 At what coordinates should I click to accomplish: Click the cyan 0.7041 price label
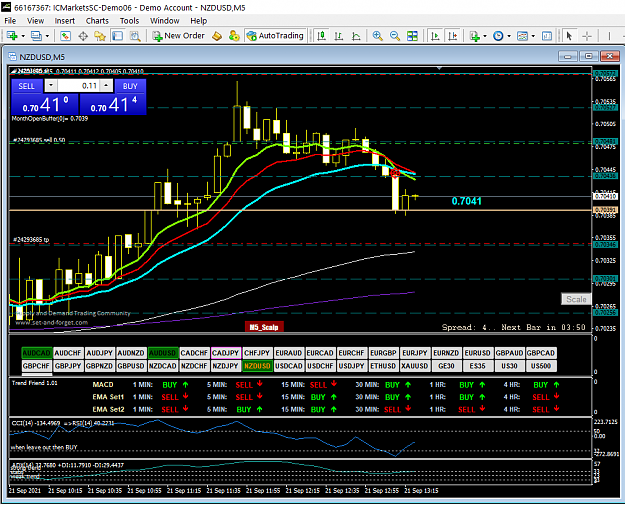(466, 201)
